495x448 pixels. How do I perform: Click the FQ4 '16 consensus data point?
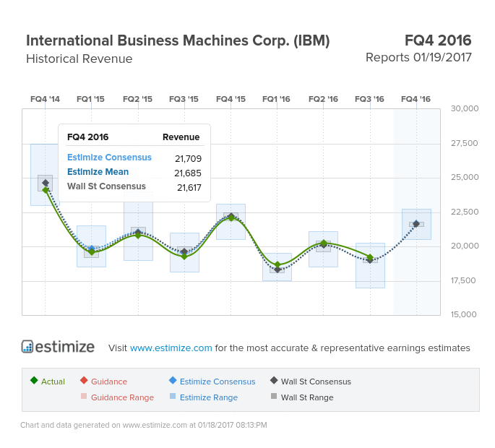click(x=416, y=224)
